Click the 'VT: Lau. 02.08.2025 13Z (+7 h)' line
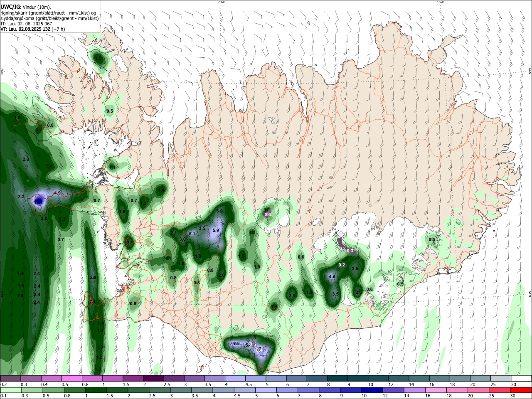532x399 pixels. pyautogui.click(x=32, y=29)
